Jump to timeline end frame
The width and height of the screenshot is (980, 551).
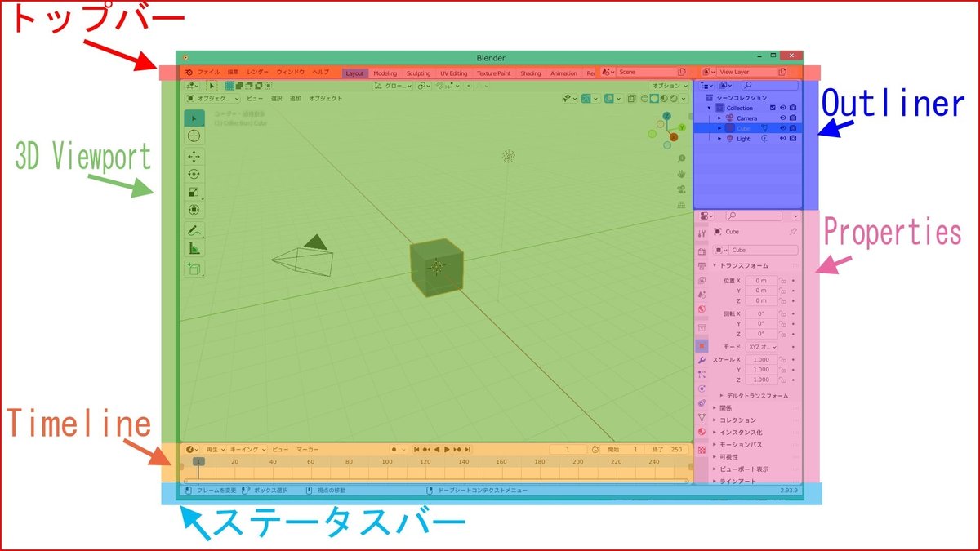[469, 449]
